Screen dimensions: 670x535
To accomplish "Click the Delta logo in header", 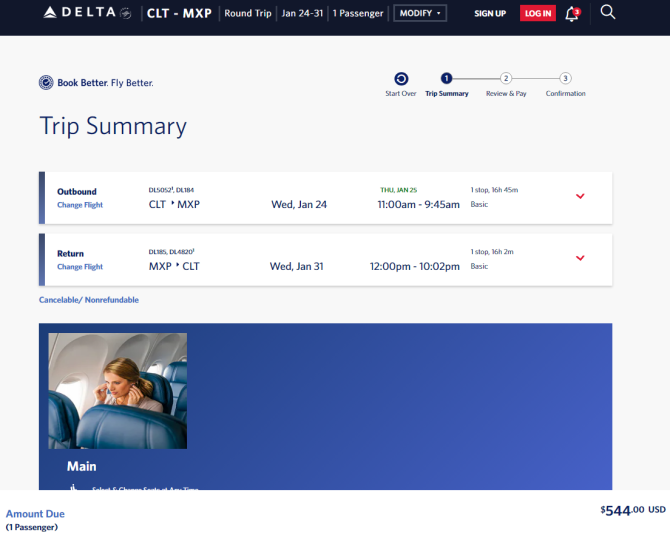I will (87, 13).
